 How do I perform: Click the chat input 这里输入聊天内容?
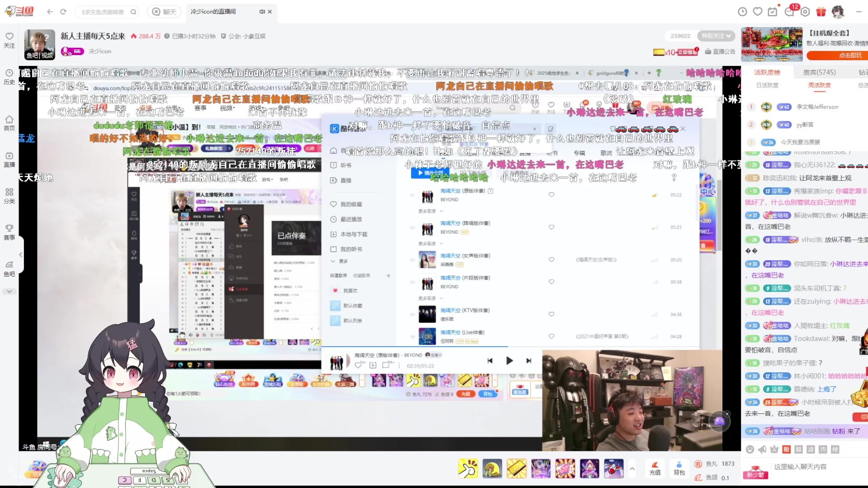click(818, 467)
